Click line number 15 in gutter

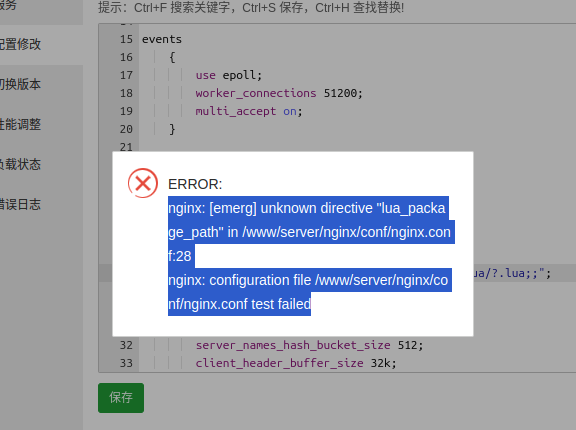click(x=126, y=39)
